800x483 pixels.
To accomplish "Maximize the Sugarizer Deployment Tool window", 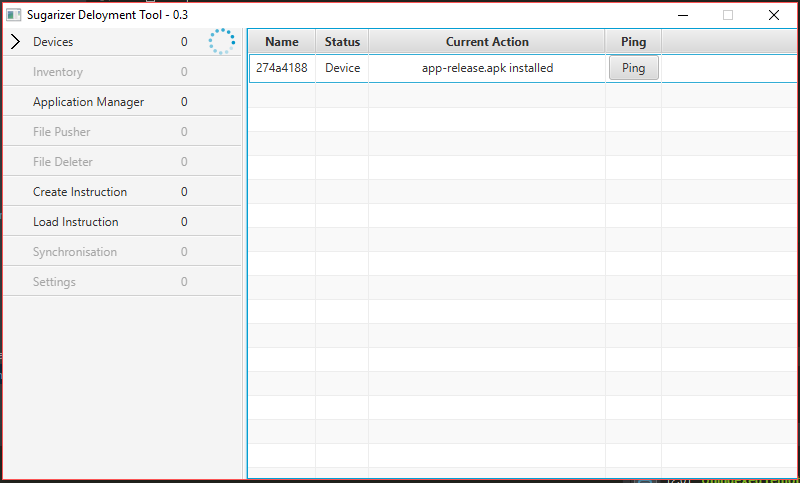I will point(728,15).
